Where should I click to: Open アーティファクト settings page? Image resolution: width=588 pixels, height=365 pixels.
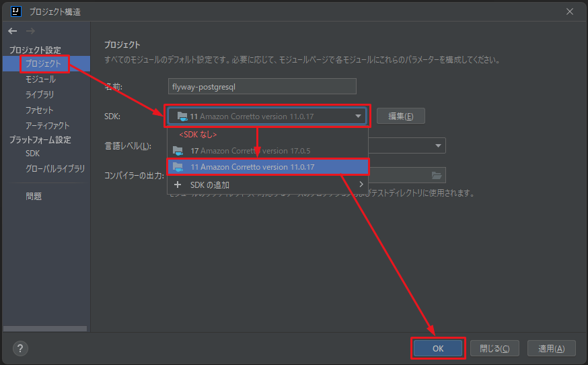pyautogui.click(x=47, y=125)
